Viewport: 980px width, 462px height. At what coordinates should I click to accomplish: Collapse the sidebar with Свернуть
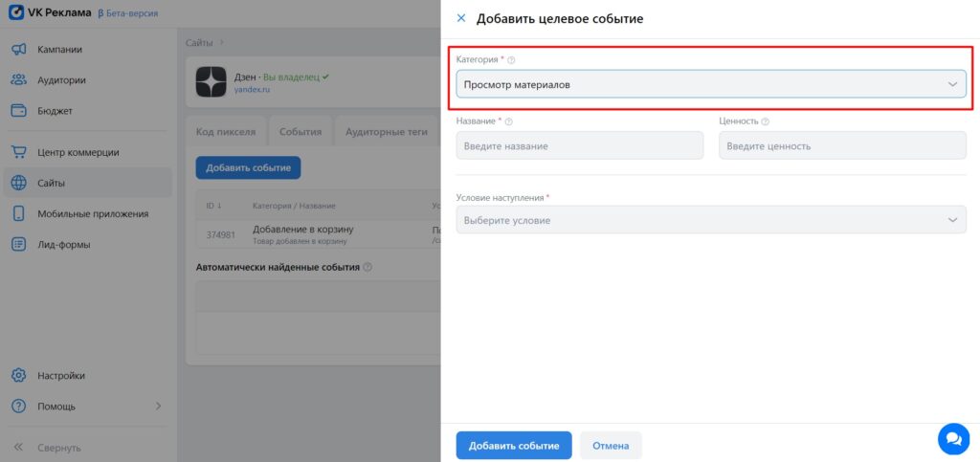[58, 448]
